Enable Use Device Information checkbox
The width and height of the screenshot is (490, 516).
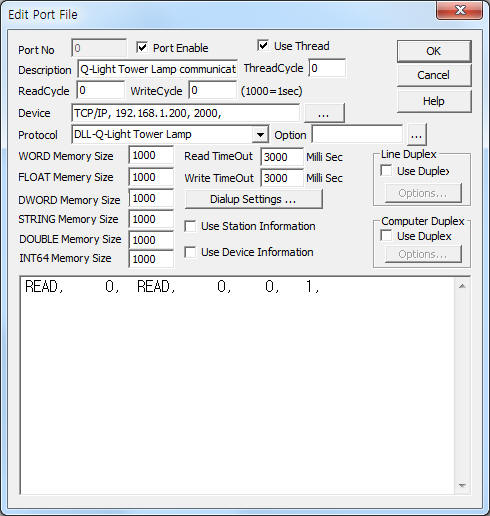[x=190, y=252]
